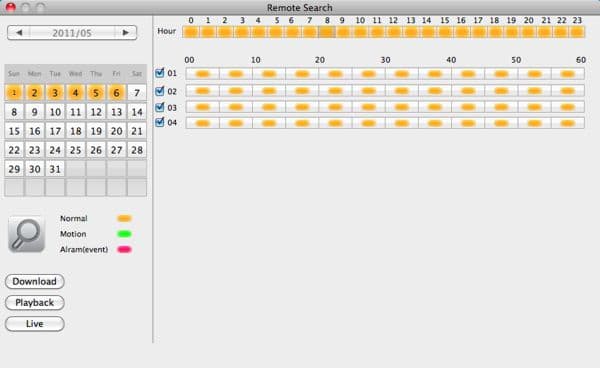
Task: Pick May 4 on the calendar
Action: click(x=75, y=93)
